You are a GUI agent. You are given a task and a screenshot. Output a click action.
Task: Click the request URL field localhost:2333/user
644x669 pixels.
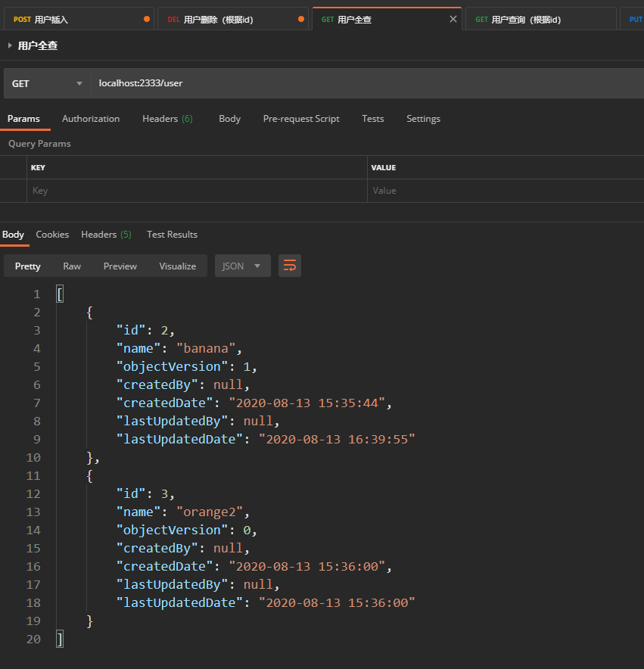[x=363, y=83]
